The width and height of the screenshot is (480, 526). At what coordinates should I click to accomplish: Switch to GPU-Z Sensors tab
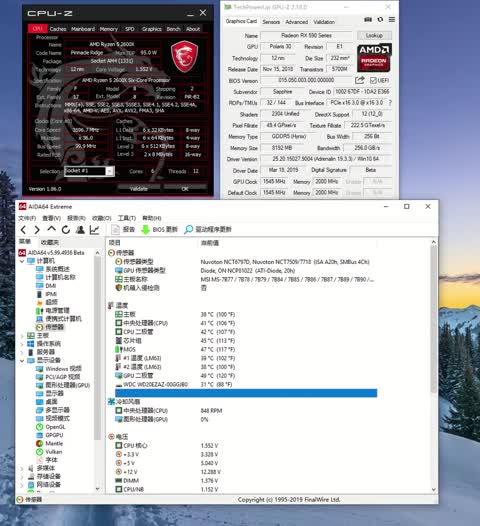[271, 22]
